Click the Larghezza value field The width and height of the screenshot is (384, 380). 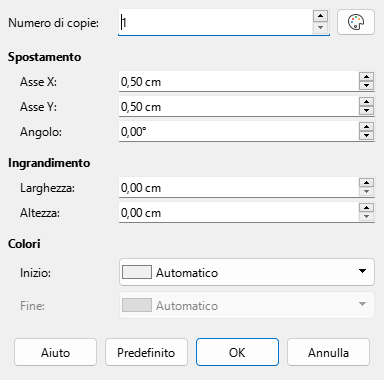pyautogui.click(x=239, y=188)
